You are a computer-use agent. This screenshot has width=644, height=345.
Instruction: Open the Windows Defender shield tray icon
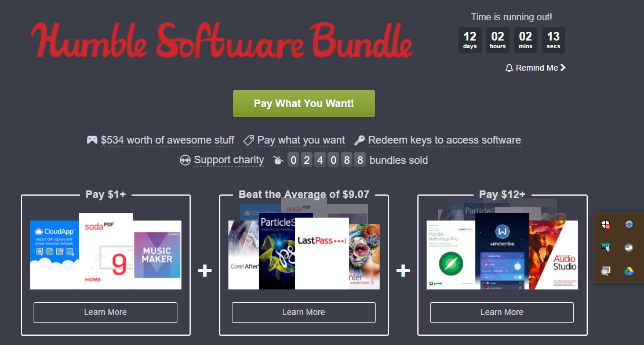click(x=606, y=225)
